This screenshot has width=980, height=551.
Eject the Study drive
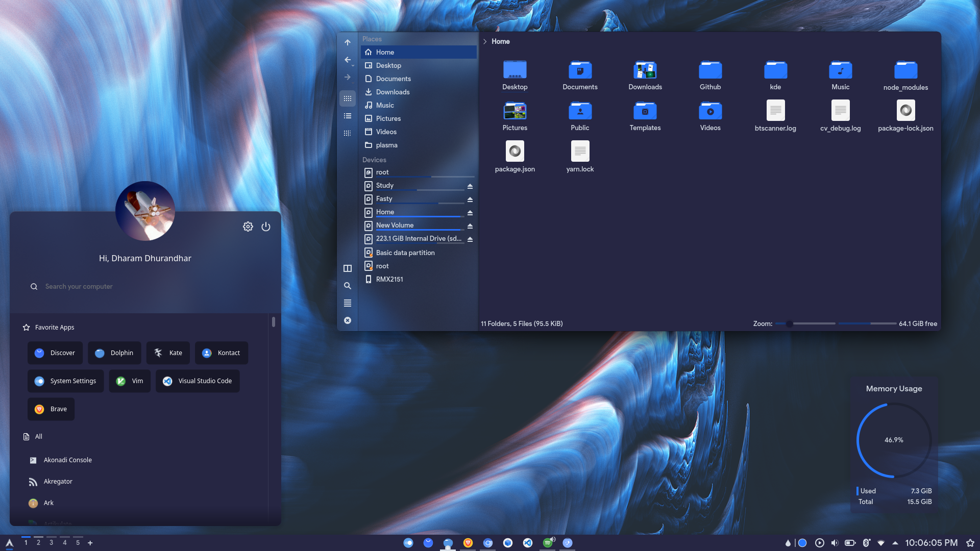tap(470, 186)
